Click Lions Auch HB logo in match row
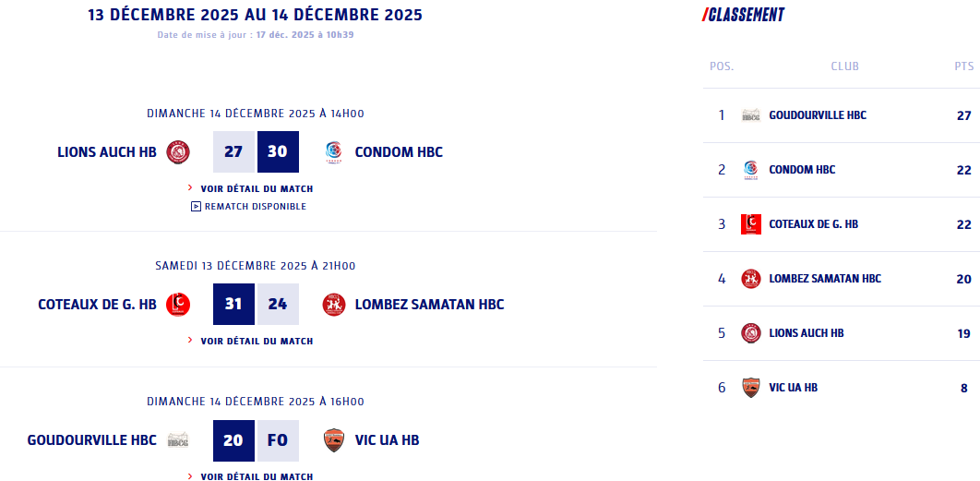Viewport: 980px width, 481px height. pyautogui.click(x=178, y=152)
